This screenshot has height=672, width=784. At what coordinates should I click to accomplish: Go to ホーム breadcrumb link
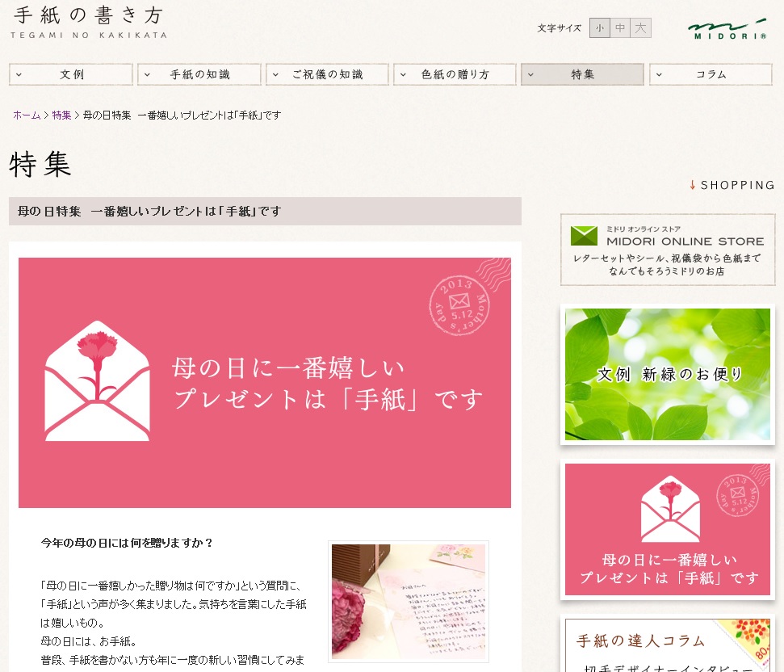(x=27, y=115)
